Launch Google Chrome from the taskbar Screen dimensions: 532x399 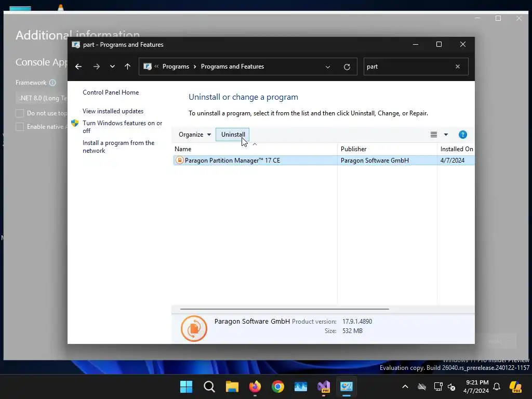coord(278,387)
